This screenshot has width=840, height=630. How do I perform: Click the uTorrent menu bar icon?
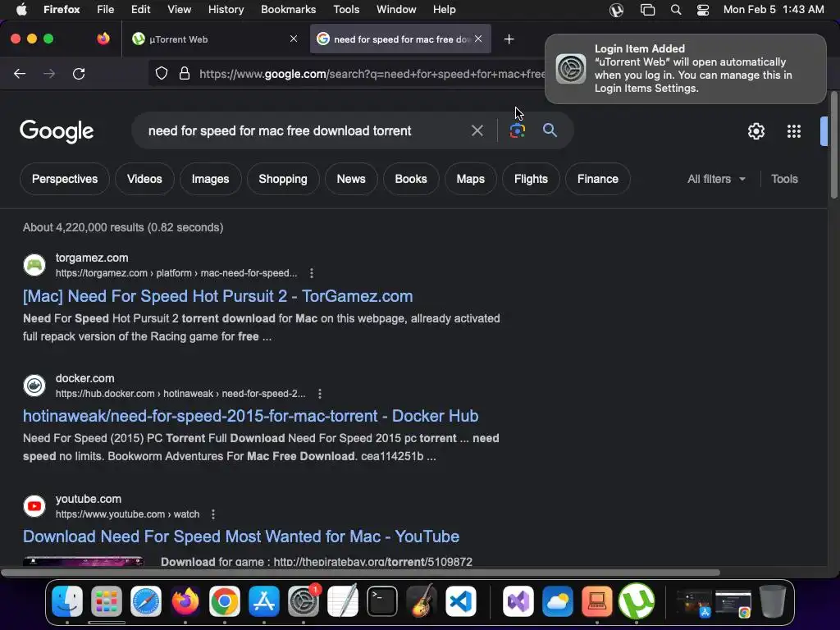pyautogui.click(x=616, y=10)
